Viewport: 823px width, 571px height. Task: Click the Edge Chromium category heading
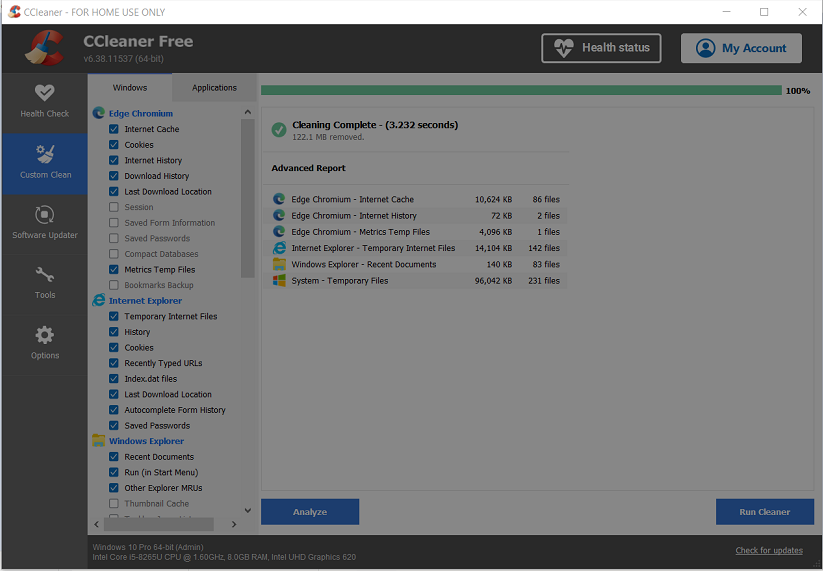pyautogui.click(x=141, y=113)
